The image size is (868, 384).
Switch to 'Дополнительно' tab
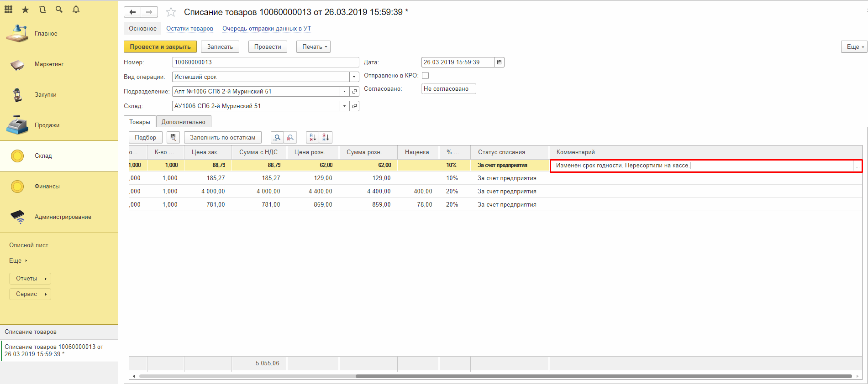tap(183, 122)
